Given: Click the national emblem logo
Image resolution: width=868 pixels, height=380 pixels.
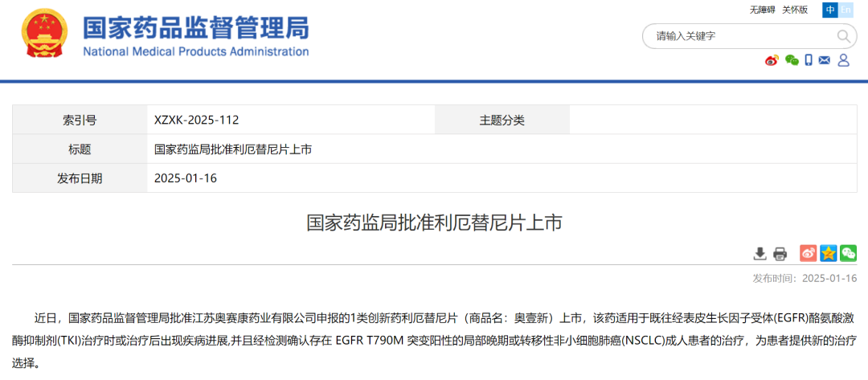Looking at the screenshot, I should (x=46, y=34).
